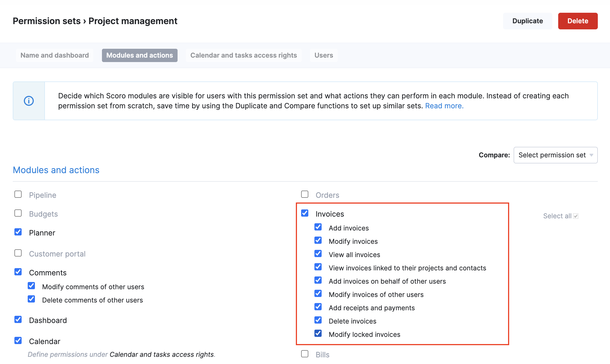
Task: Uncheck the Invoices module checkbox
Action: point(305,213)
